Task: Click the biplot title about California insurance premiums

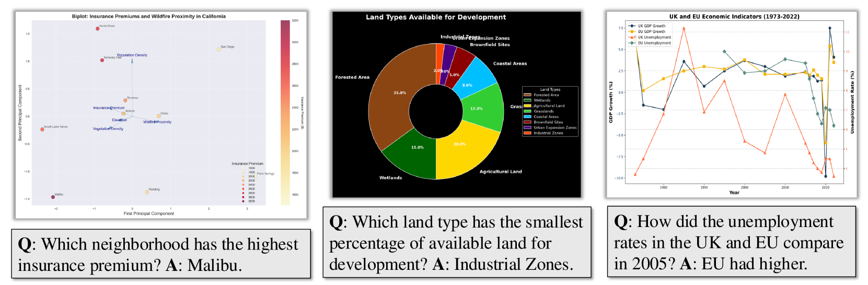Action: click(x=149, y=16)
